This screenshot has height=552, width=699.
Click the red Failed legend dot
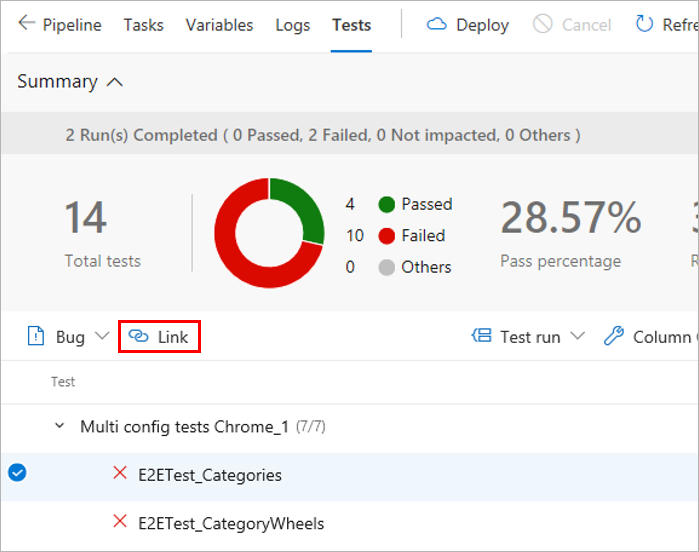coord(387,236)
